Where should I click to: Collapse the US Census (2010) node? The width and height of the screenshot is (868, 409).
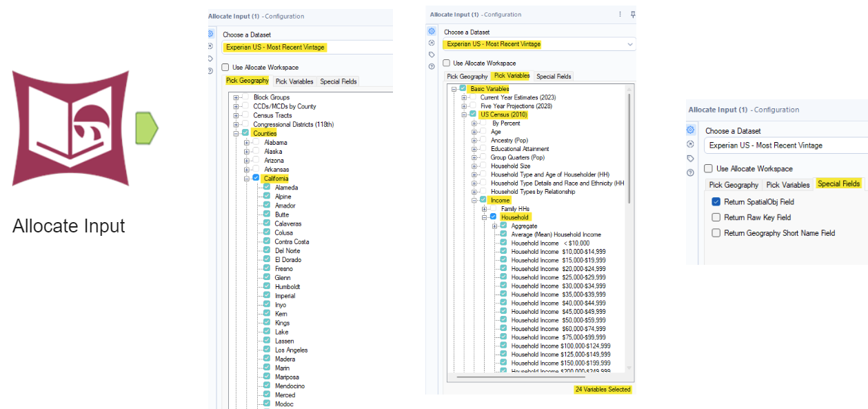464,114
